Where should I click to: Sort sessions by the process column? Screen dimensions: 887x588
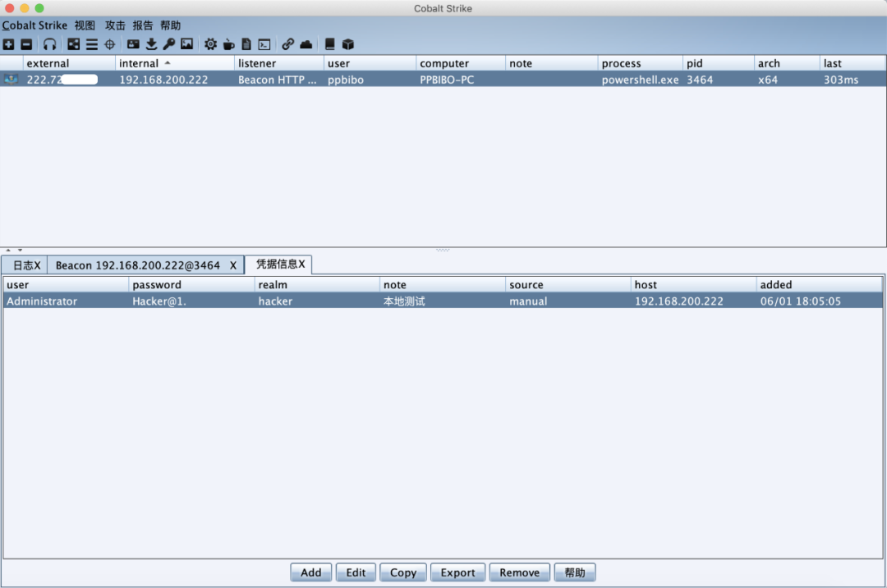(641, 63)
